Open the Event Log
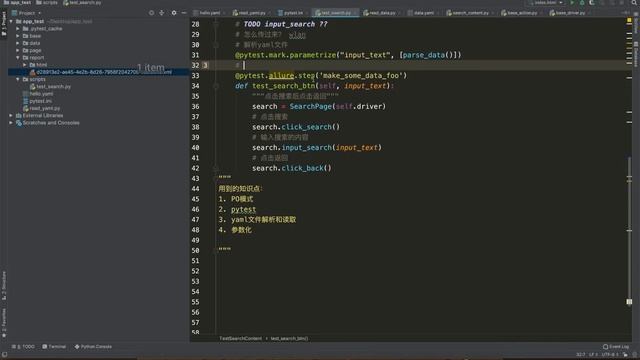This screenshot has height=360, width=640. 616,347
